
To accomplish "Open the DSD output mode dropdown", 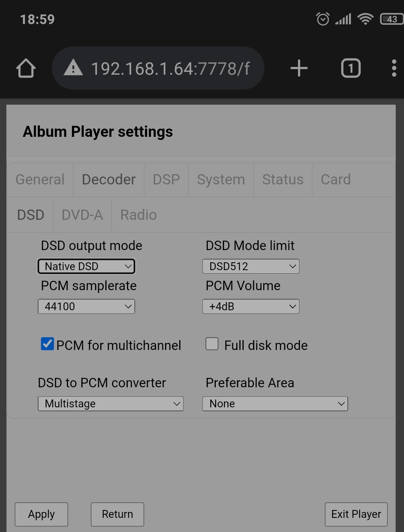I will click(x=86, y=266).
